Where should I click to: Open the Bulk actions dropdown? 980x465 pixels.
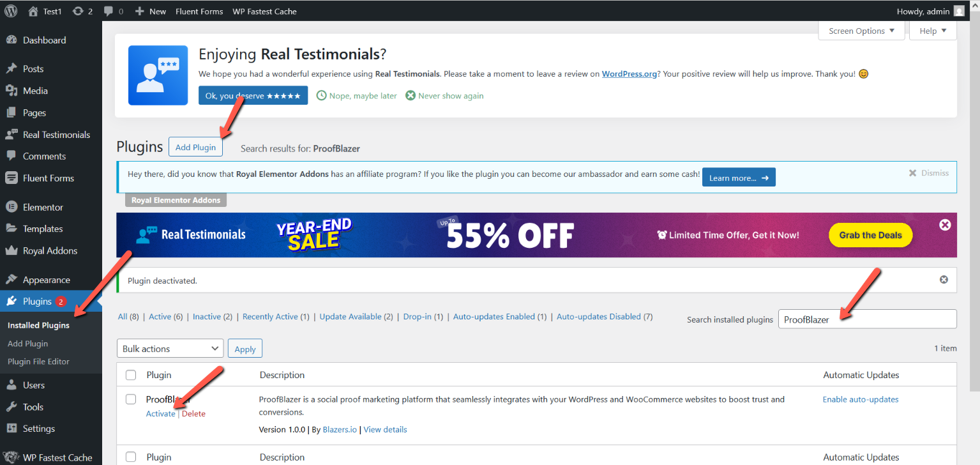tap(170, 349)
